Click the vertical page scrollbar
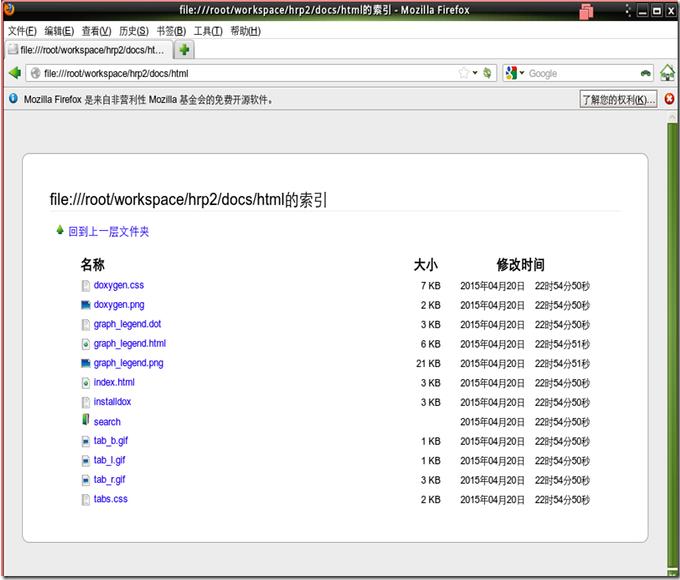Image resolution: width=680 pixels, height=580 pixels. [x=672, y=345]
